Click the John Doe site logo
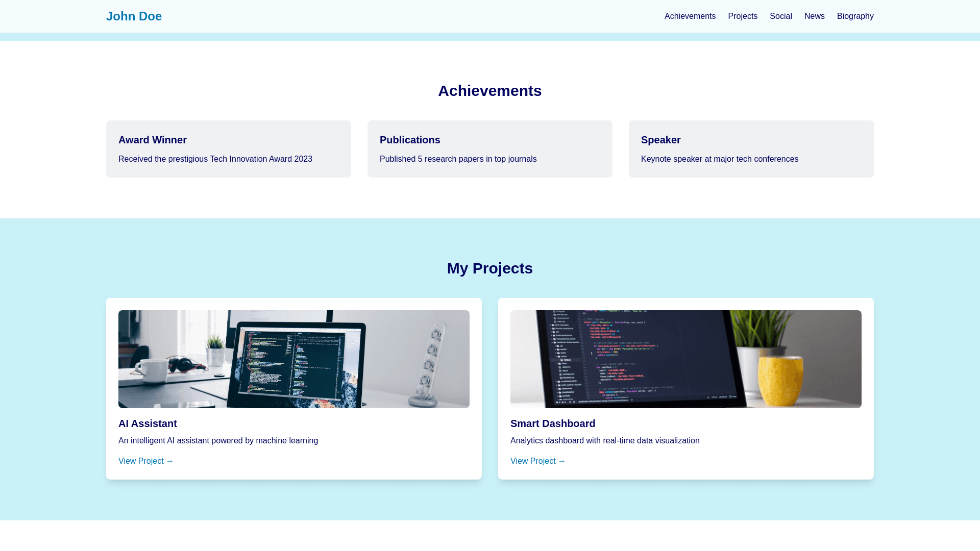The height and width of the screenshot is (551, 980). (134, 16)
